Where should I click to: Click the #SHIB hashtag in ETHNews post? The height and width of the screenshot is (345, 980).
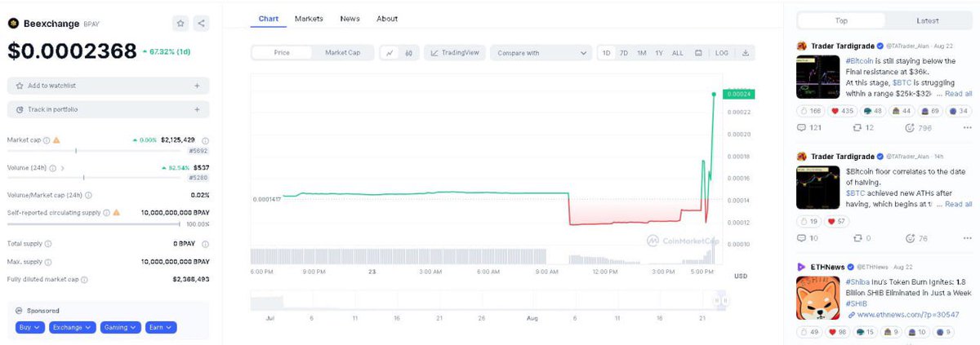pos(856,303)
